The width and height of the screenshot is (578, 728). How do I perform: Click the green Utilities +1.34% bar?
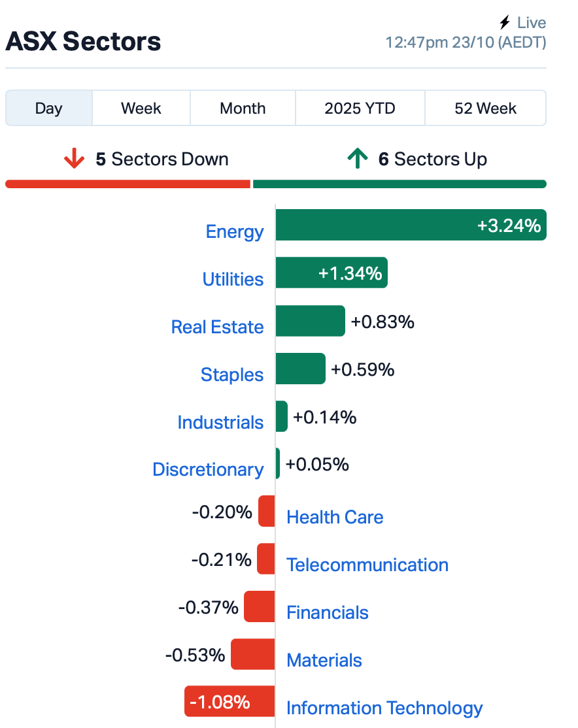[331, 273]
